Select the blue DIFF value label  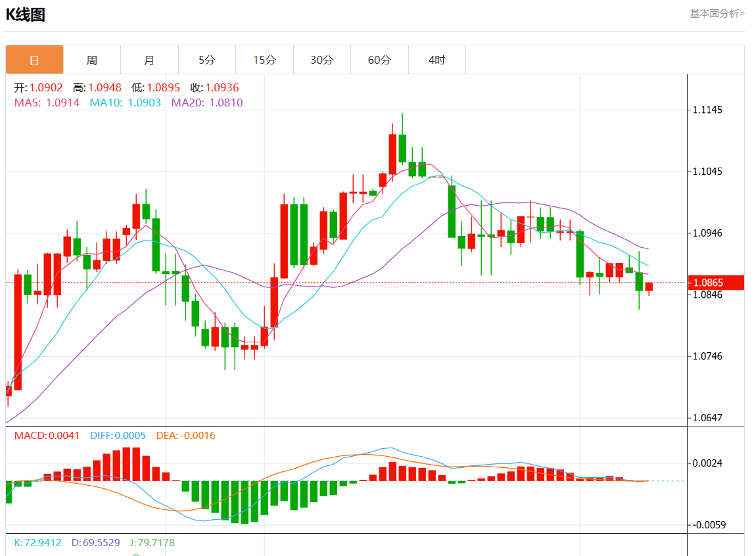click(x=118, y=436)
